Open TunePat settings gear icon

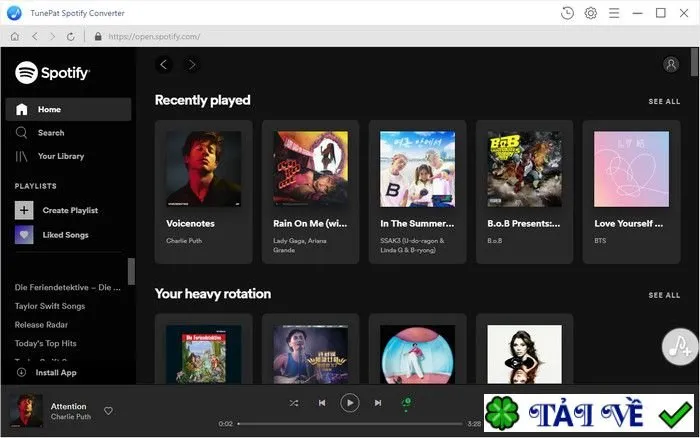click(x=591, y=13)
